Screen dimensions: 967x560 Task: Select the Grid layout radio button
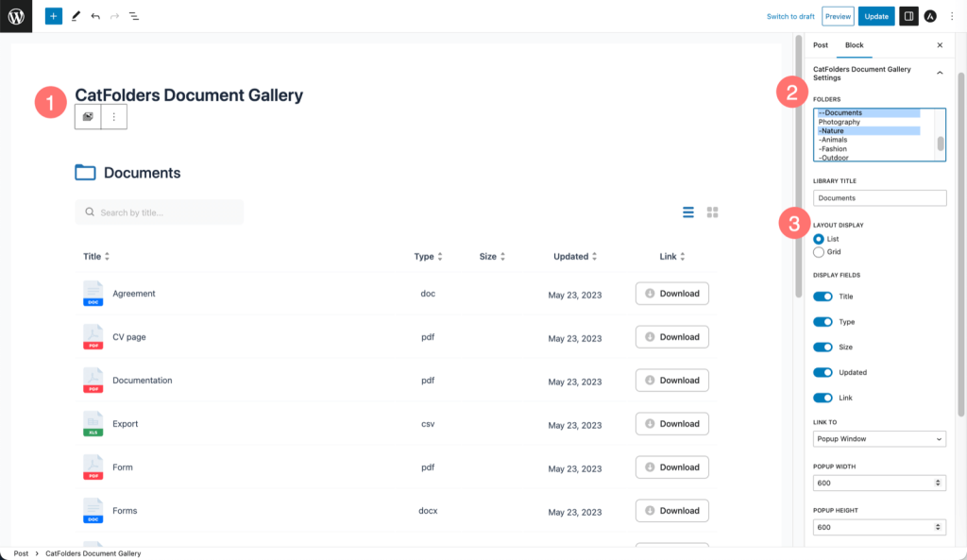tap(818, 251)
